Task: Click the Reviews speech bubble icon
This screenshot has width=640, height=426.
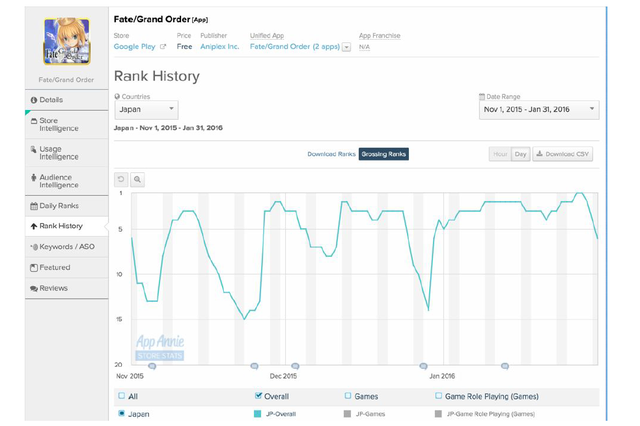Action: [x=34, y=288]
